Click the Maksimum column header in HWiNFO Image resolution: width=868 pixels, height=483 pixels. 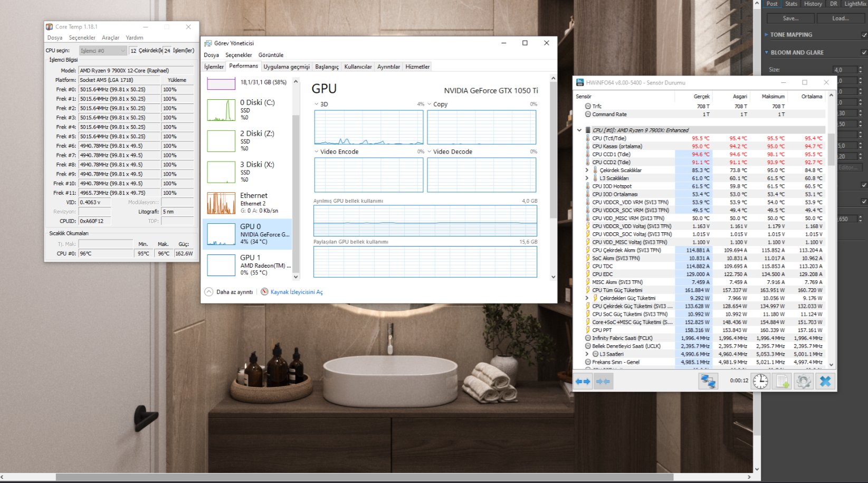click(773, 97)
